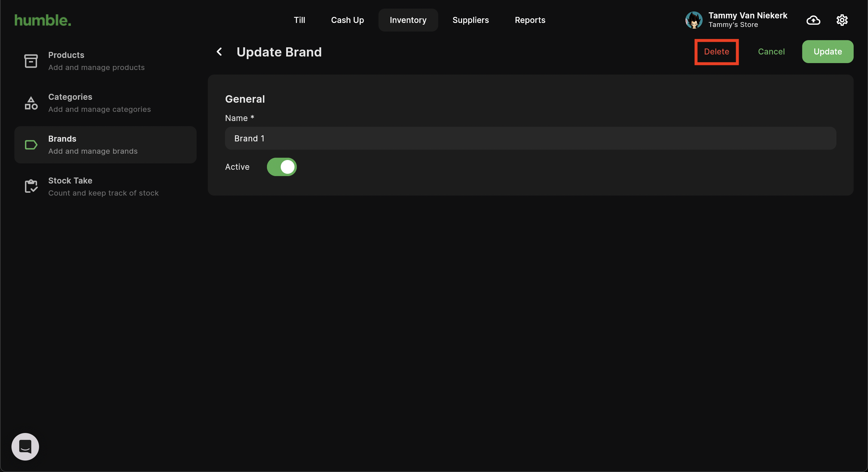Screen dimensions: 868x472
Task: Click the General section heading
Action: (245, 99)
